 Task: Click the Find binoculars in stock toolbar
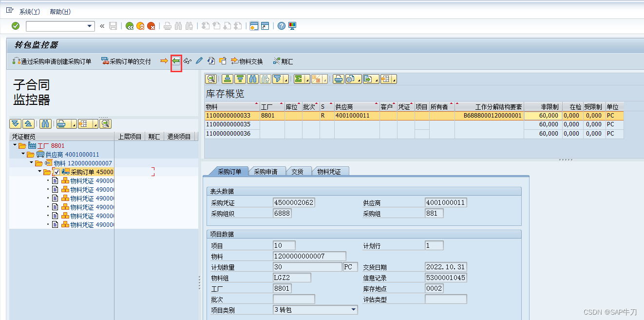coord(253,79)
